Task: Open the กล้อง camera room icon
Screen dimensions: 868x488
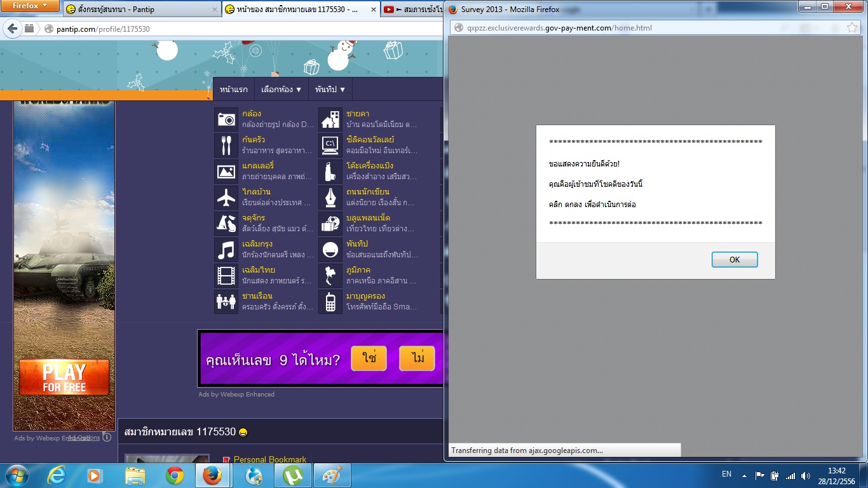Action: pyautogui.click(x=226, y=119)
